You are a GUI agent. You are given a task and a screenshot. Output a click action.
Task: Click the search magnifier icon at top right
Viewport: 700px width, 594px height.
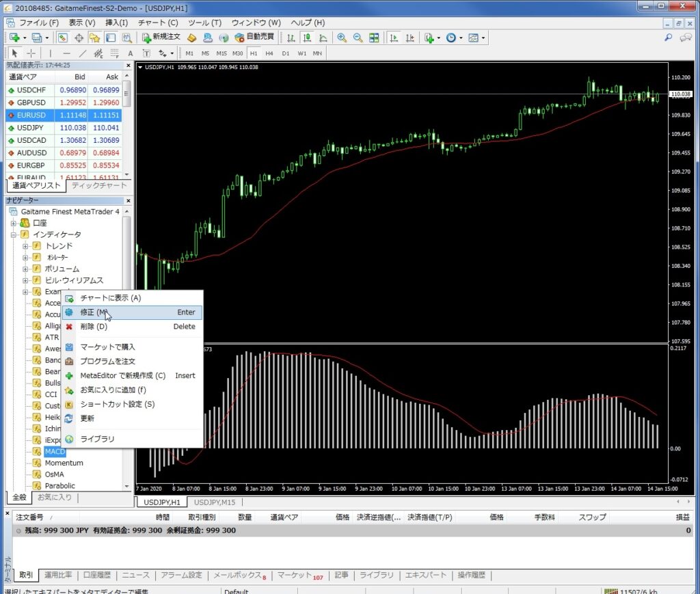coord(669,38)
